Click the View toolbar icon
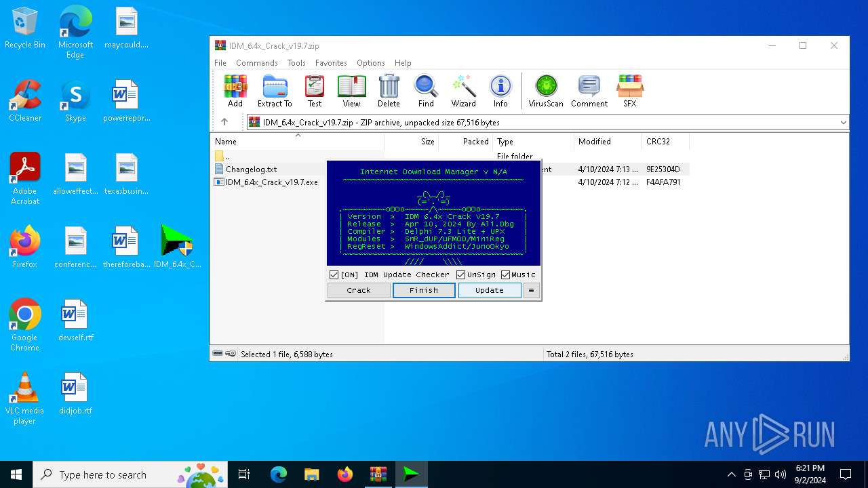 tap(351, 91)
